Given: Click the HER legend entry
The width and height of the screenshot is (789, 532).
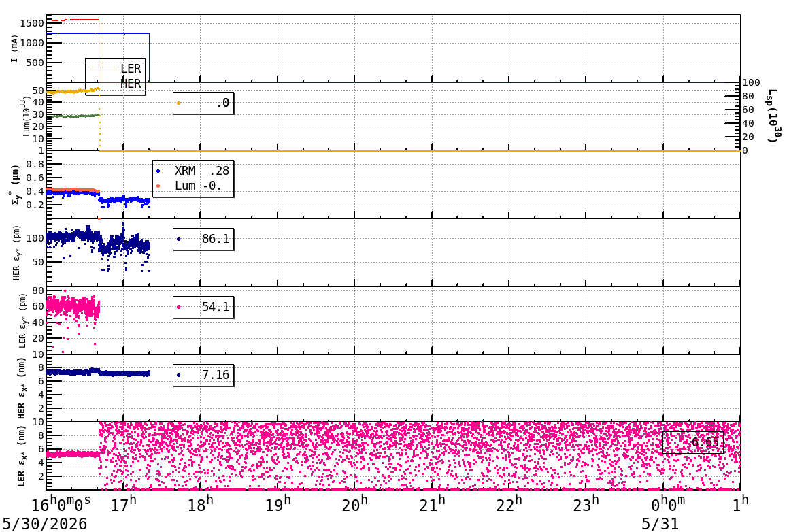Looking at the screenshot, I should (116, 84).
